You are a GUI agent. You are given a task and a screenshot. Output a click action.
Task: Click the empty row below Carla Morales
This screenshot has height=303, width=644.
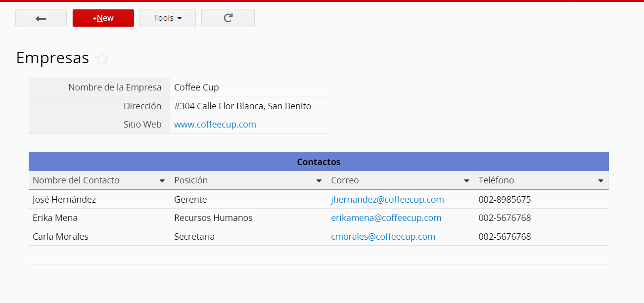319,255
